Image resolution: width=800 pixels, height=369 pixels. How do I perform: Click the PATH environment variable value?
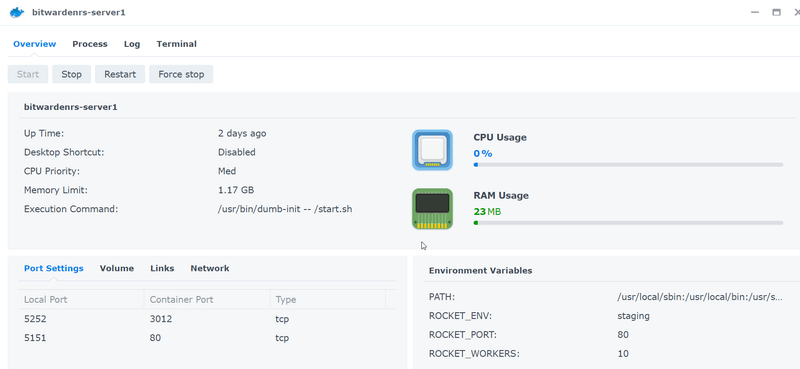[x=699, y=297]
